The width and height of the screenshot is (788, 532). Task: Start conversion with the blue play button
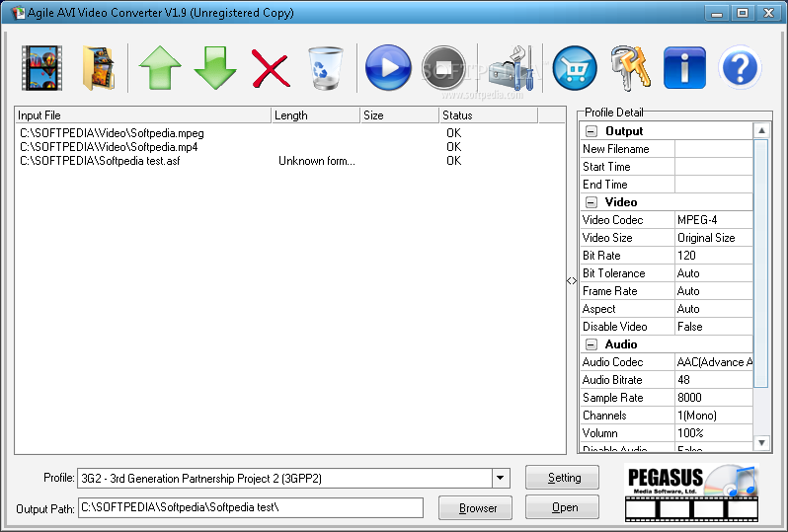tap(388, 68)
